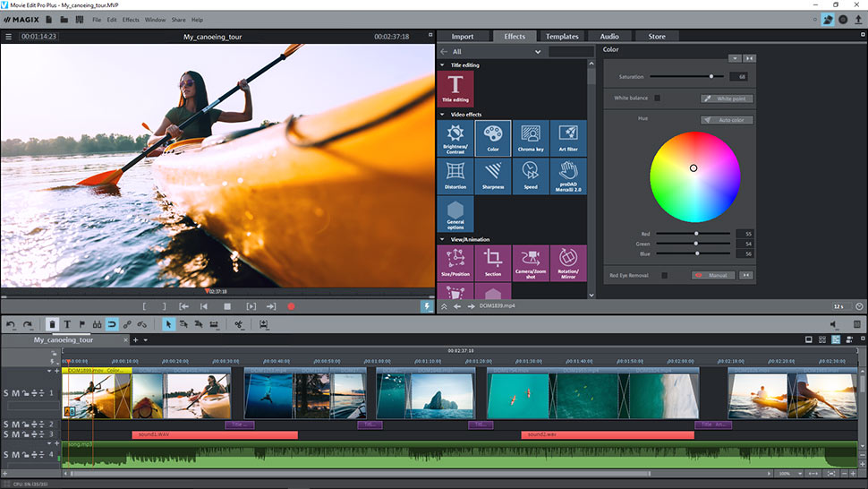Collapse the Video effects section
This screenshot has width=868, height=489.
pyautogui.click(x=442, y=115)
